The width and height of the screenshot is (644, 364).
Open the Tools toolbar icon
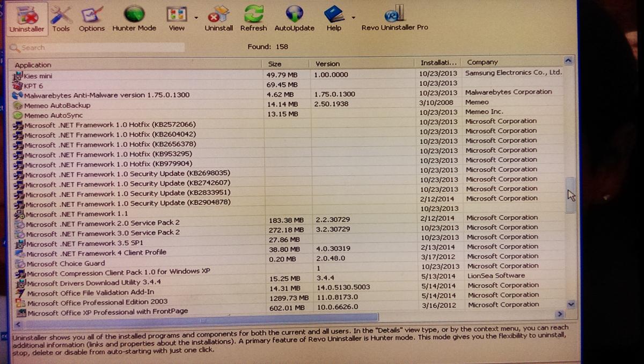coord(61,19)
